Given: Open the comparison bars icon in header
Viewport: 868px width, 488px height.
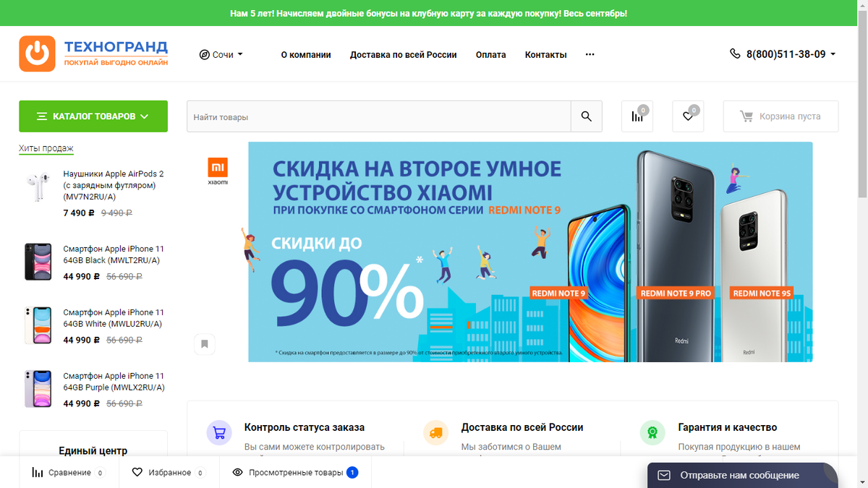Looking at the screenshot, I should point(637,116).
